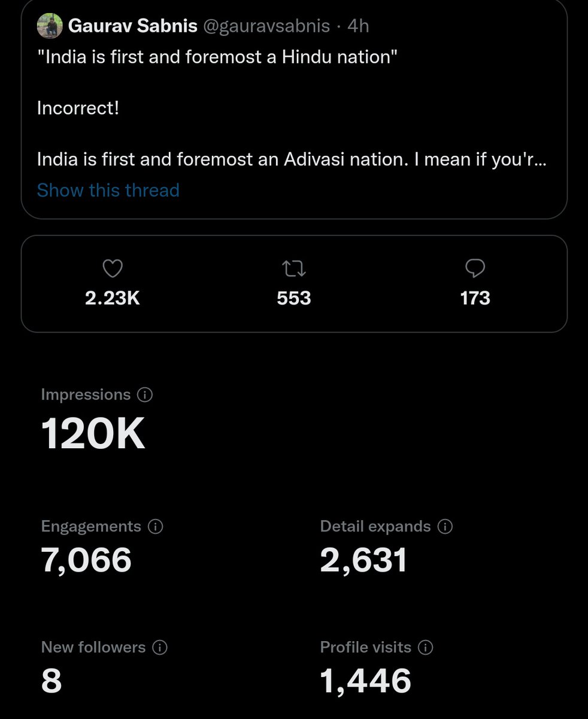Open the Detail expands info icon
Viewport: 588px width, 719px height.
(445, 527)
